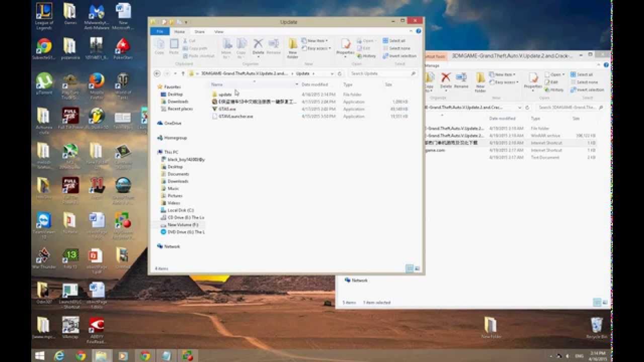Switch to the View ribbon tab

[x=219, y=32]
